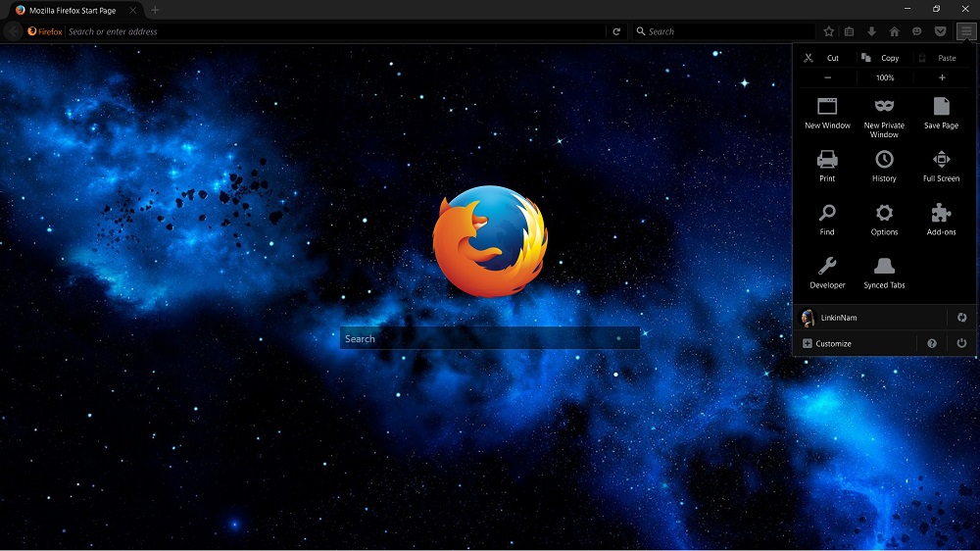Open the History panel
The height and width of the screenshot is (551, 980).
pos(884,167)
